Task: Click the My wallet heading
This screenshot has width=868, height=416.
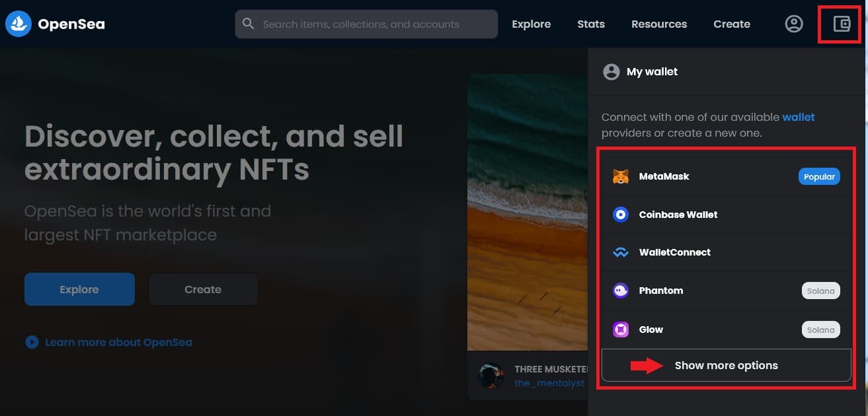Action: click(x=652, y=71)
